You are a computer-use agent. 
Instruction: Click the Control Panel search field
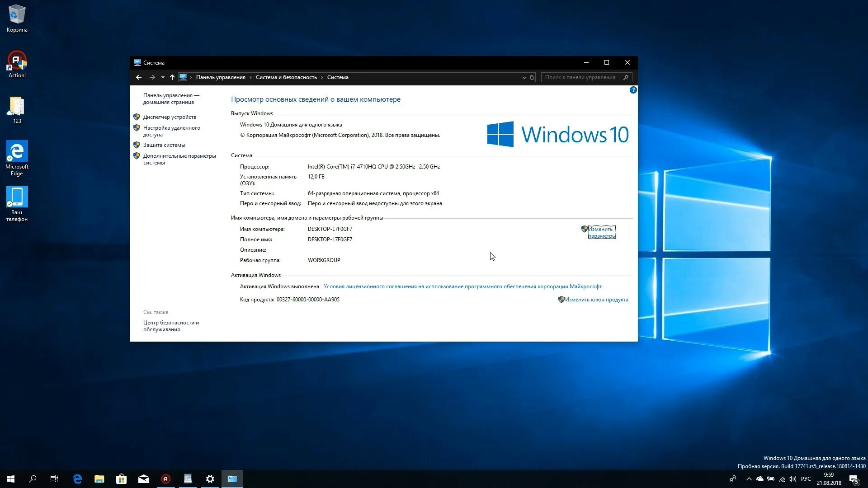[x=580, y=77]
